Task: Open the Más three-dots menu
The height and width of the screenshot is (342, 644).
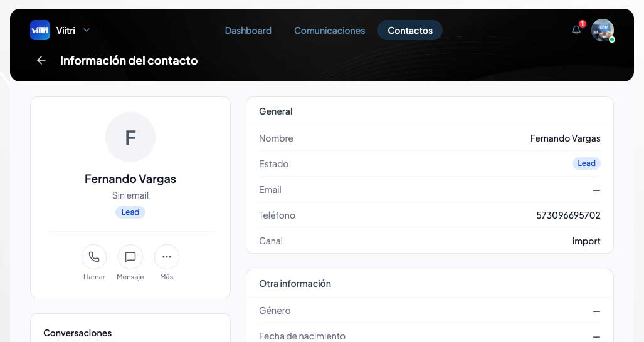Action: tap(166, 257)
